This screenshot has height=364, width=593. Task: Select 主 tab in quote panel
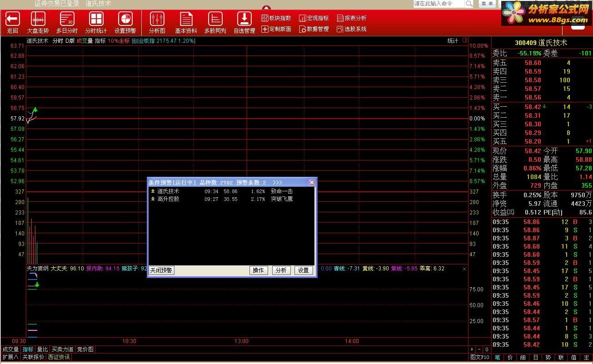point(587,358)
